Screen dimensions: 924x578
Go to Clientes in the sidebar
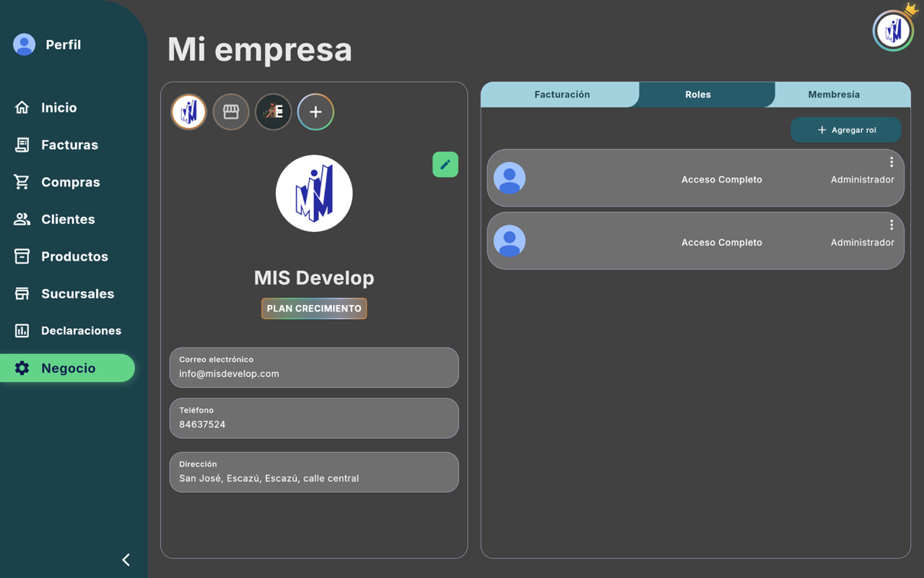click(x=69, y=219)
